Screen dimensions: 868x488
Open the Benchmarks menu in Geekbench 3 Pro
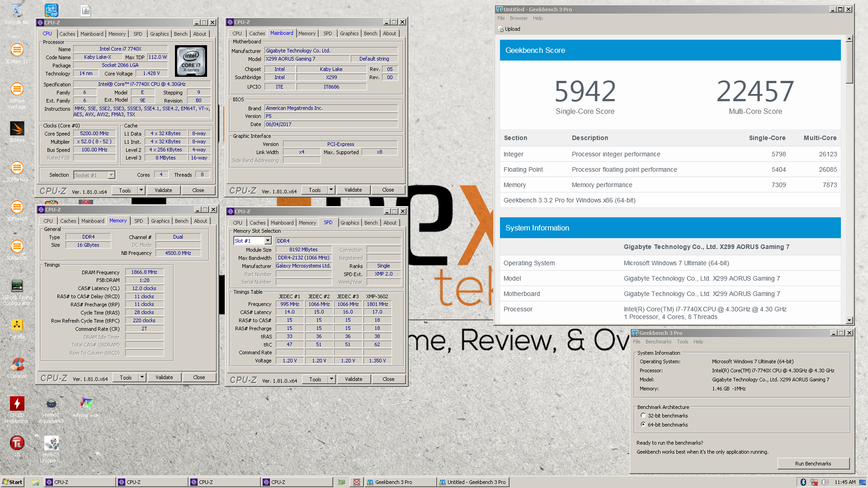coord(658,342)
